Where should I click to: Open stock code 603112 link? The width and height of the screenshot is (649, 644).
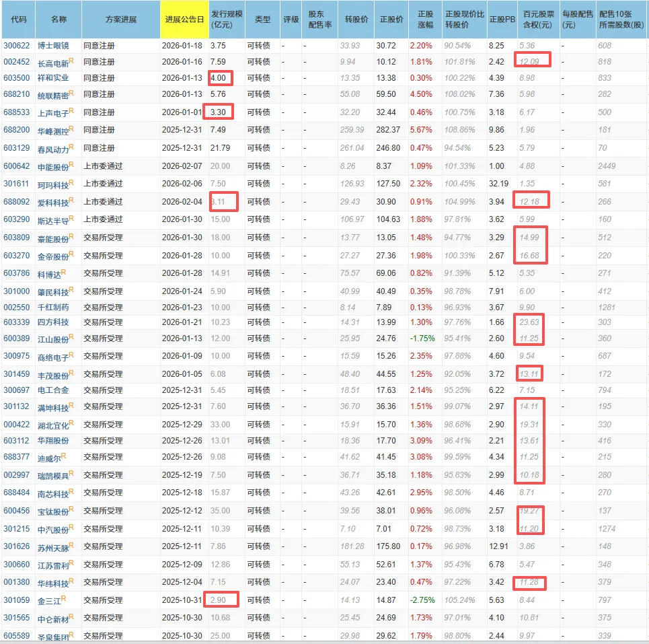(x=17, y=441)
